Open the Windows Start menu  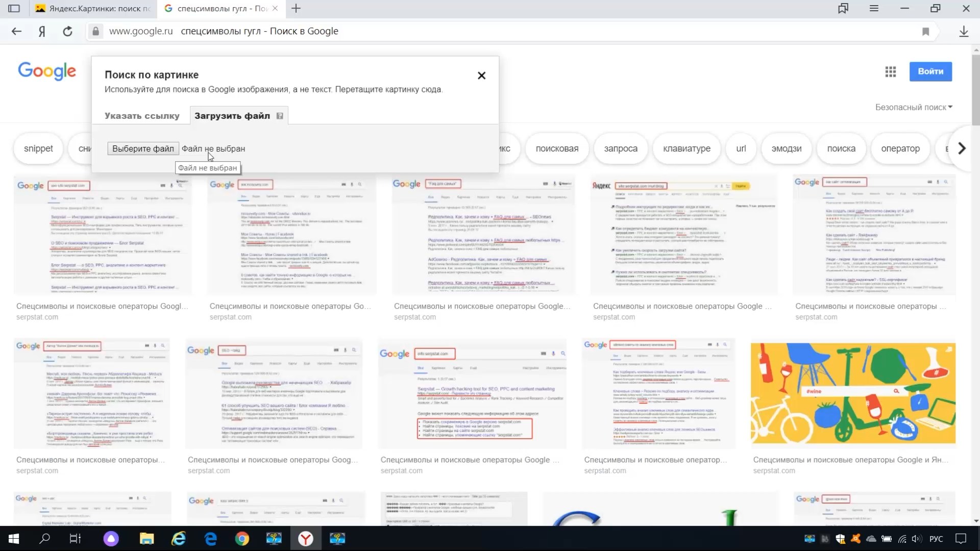coord(14,539)
